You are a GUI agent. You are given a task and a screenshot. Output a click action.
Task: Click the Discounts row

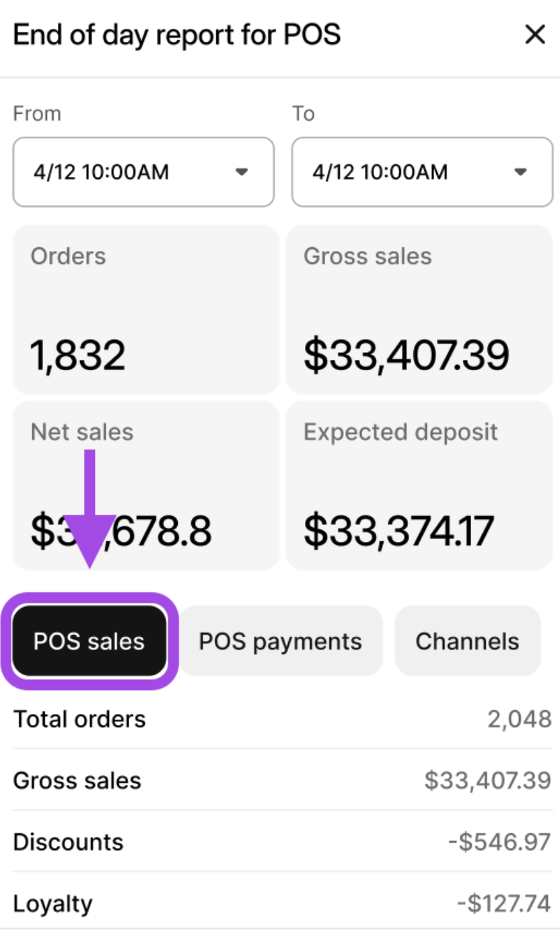pyautogui.click(x=281, y=842)
